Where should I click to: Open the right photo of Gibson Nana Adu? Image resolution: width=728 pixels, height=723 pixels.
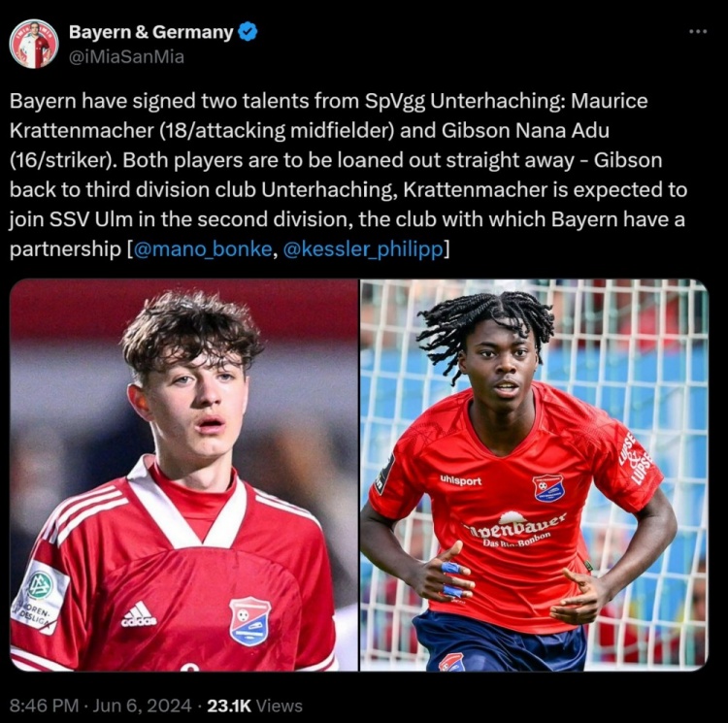(535, 475)
